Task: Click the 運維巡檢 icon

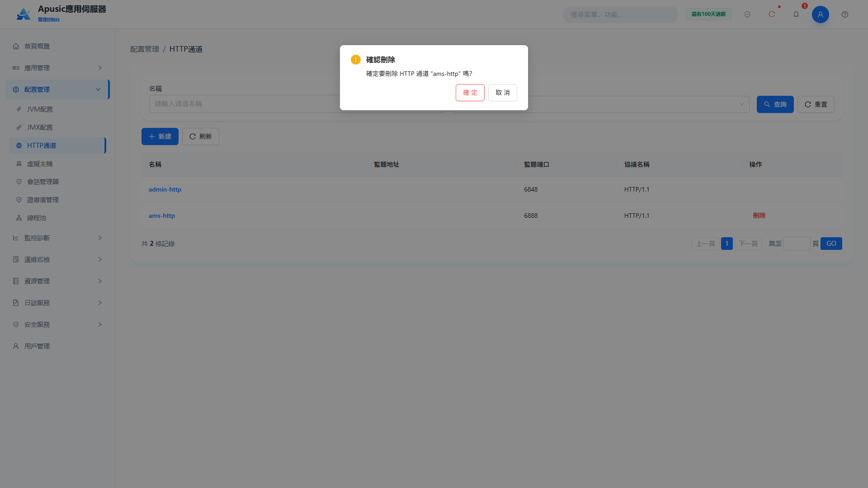Action: [x=16, y=259]
